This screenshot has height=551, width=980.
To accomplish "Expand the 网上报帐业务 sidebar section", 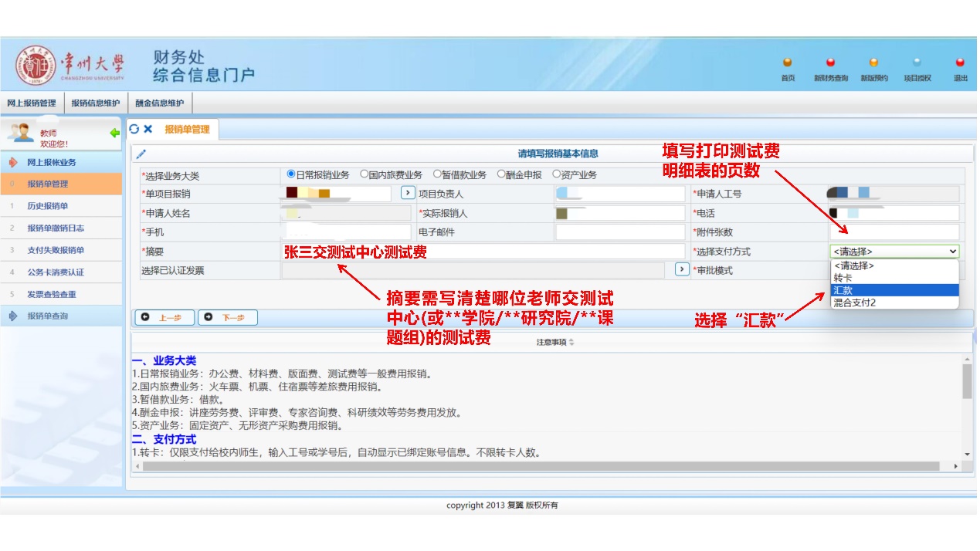I will [61, 162].
